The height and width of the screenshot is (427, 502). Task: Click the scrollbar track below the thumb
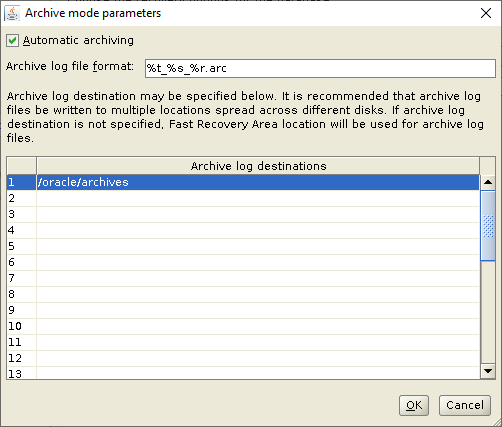488,312
